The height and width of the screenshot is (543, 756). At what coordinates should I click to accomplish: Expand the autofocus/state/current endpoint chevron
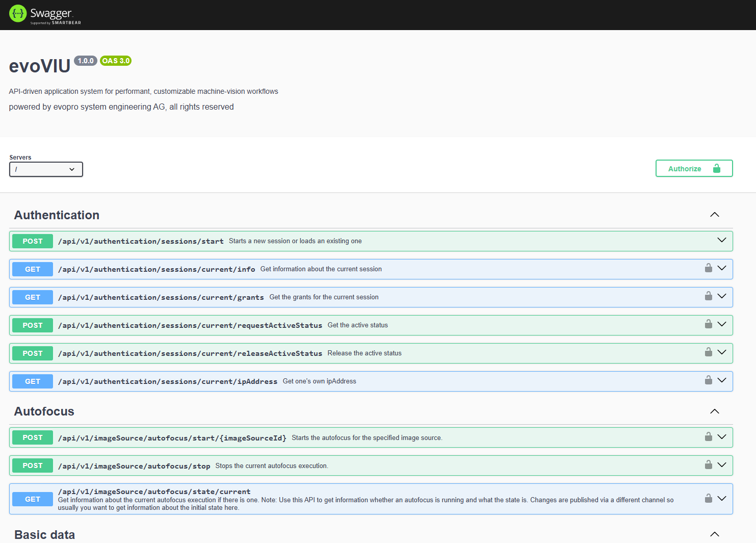coord(721,499)
